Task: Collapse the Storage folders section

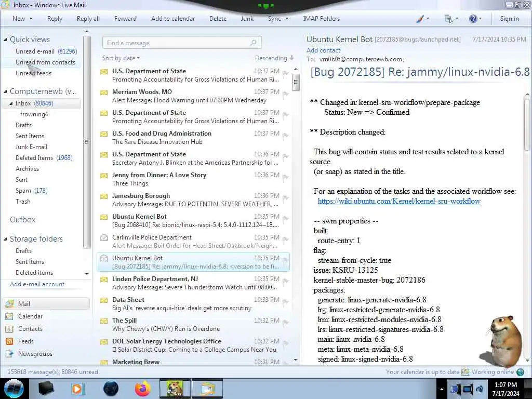Action: pyautogui.click(x=5, y=239)
